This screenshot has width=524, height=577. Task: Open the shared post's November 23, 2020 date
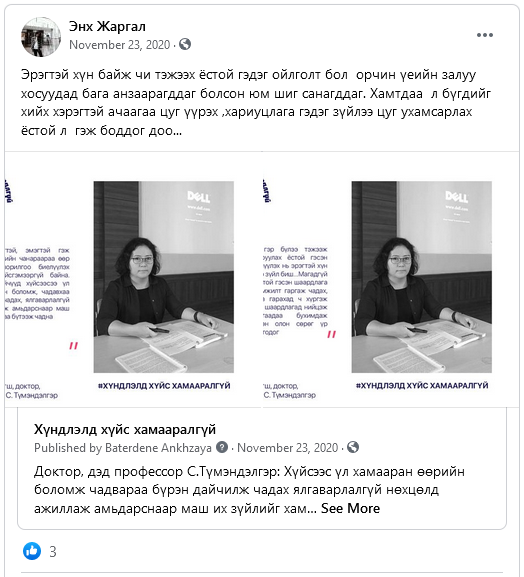click(287, 447)
